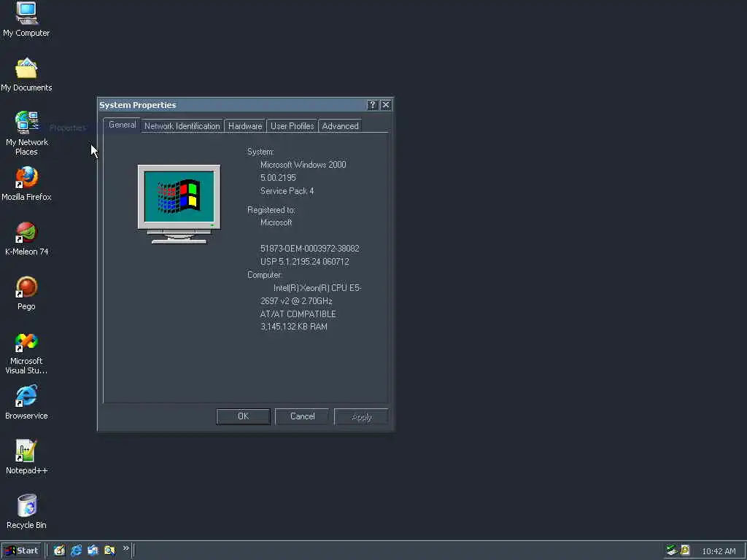Click the paint-style first quick launch icon
747x560 pixels.
(x=59, y=551)
